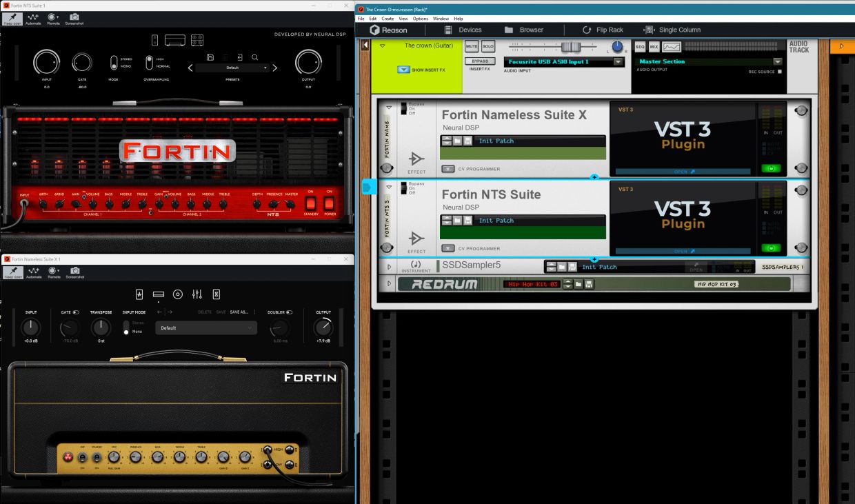
Task: Go to next preset in NTS Suite
Action: [x=274, y=68]
